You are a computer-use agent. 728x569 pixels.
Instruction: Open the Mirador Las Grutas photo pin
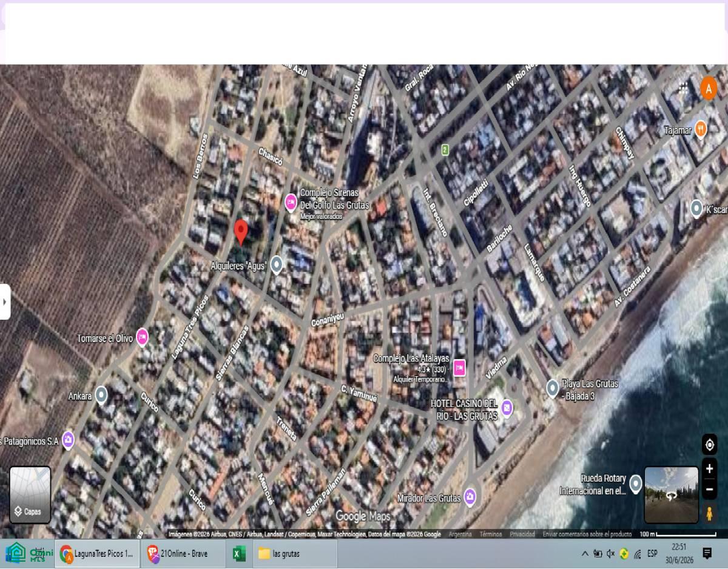click(x=470, y=497)
